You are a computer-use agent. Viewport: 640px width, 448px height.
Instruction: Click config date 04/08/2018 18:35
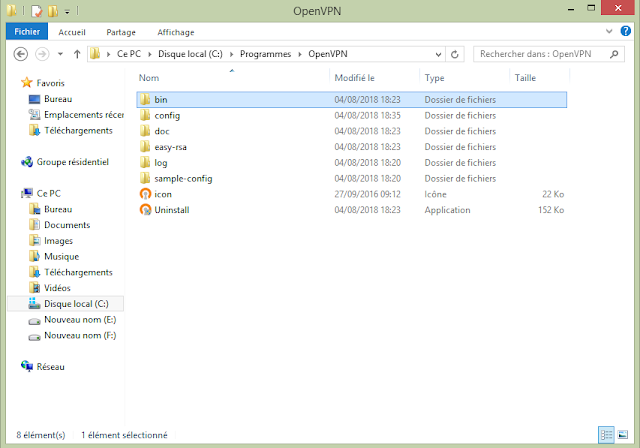click(367, 115)
